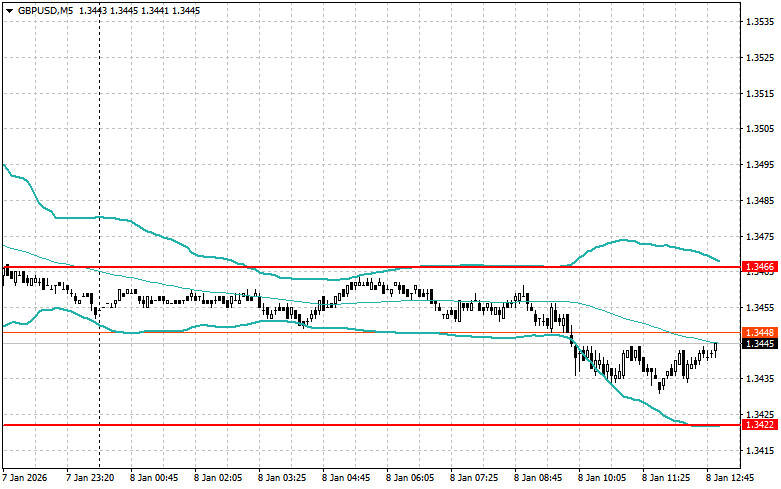Screen dimensions: 781x489
Task: Click the 8 Jan 03:25 time label
Action: coord(282,478)
